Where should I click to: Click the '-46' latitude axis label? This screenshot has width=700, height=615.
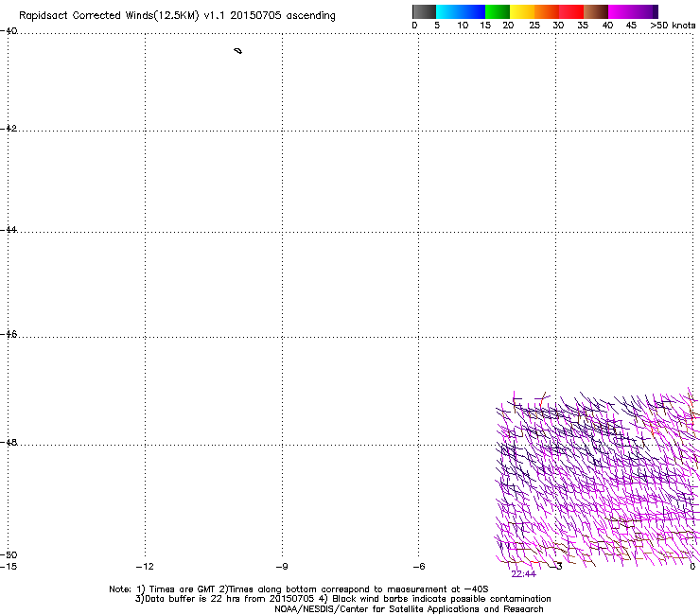pos(9,335)
